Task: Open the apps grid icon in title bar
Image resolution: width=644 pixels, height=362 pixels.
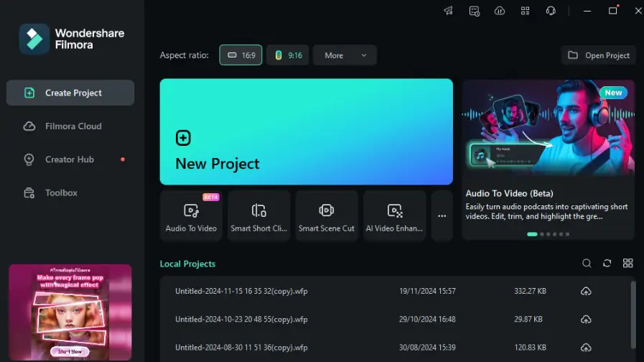Action: (x=525, y=11)
